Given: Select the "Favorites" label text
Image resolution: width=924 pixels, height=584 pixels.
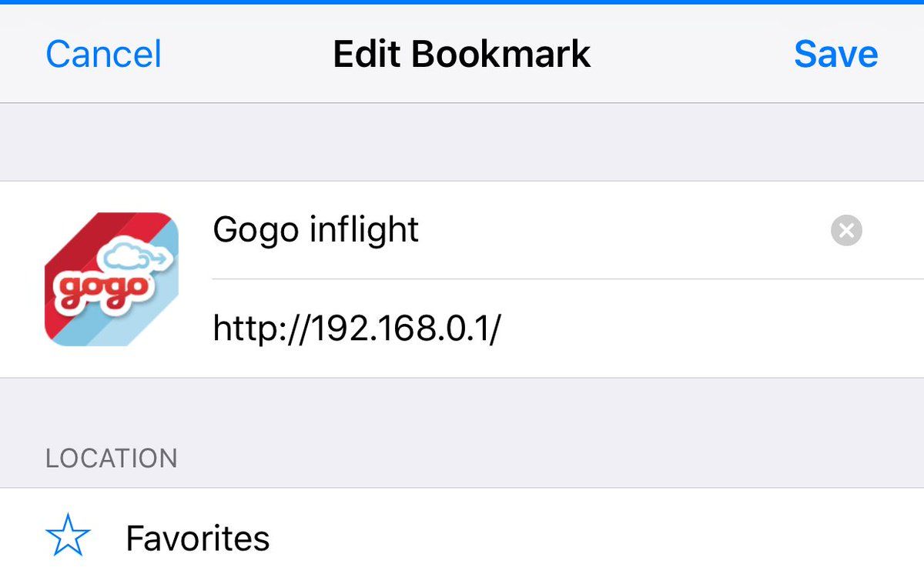Looking at the screenshot, I should pos(198,538).
